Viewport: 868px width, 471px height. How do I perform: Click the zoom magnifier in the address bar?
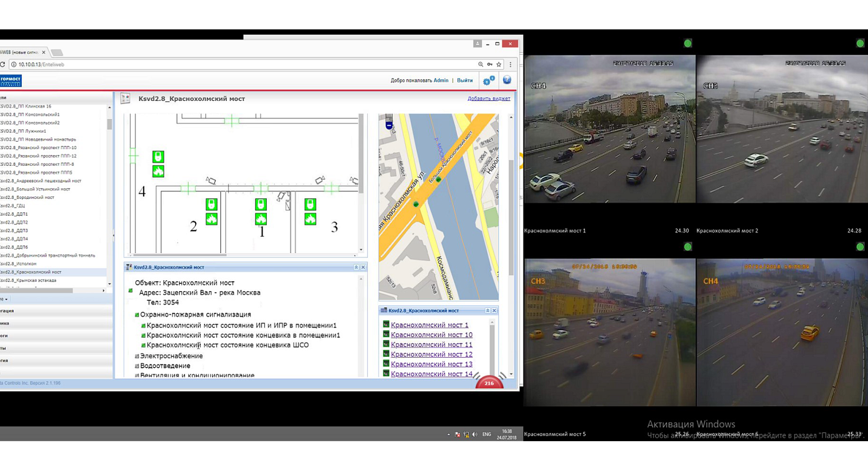tap(480, 64)
